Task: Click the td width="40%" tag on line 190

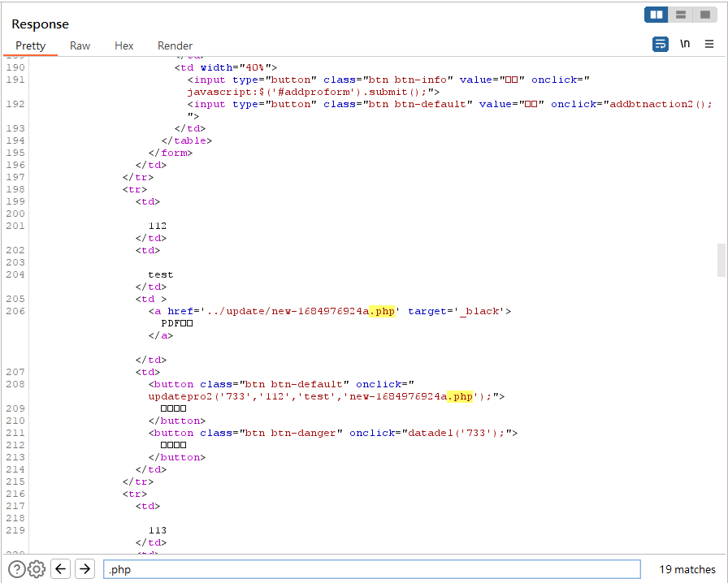Action: coord(226,67)
